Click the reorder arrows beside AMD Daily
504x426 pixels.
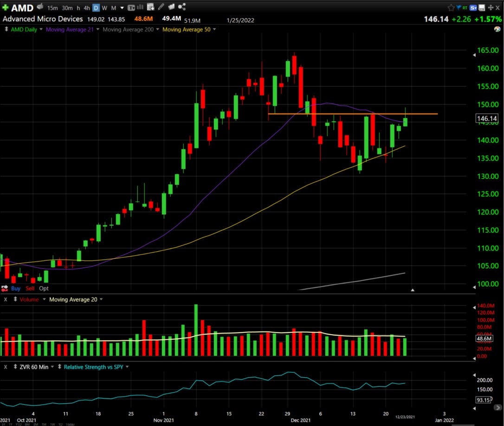(x=6, y=29)
